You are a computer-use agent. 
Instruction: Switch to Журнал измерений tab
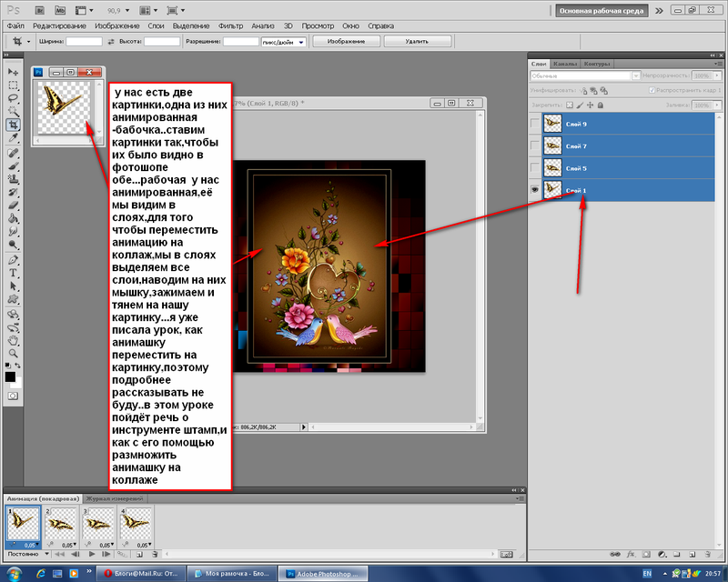click(114, 499)
